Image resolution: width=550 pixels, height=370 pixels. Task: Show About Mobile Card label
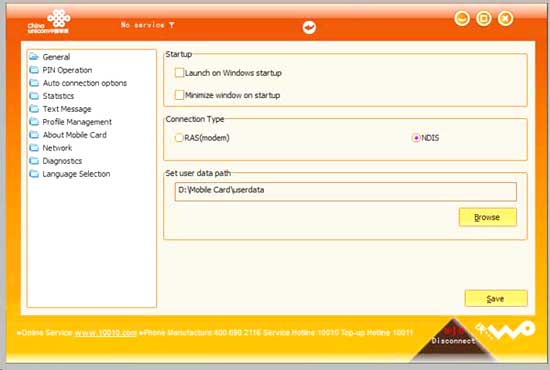click(74, 135)
